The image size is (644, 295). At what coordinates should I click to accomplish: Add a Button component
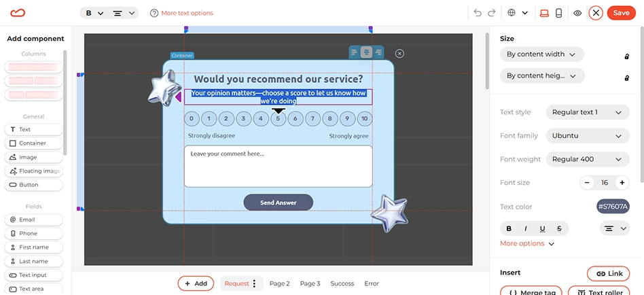(x=34, y=185)
